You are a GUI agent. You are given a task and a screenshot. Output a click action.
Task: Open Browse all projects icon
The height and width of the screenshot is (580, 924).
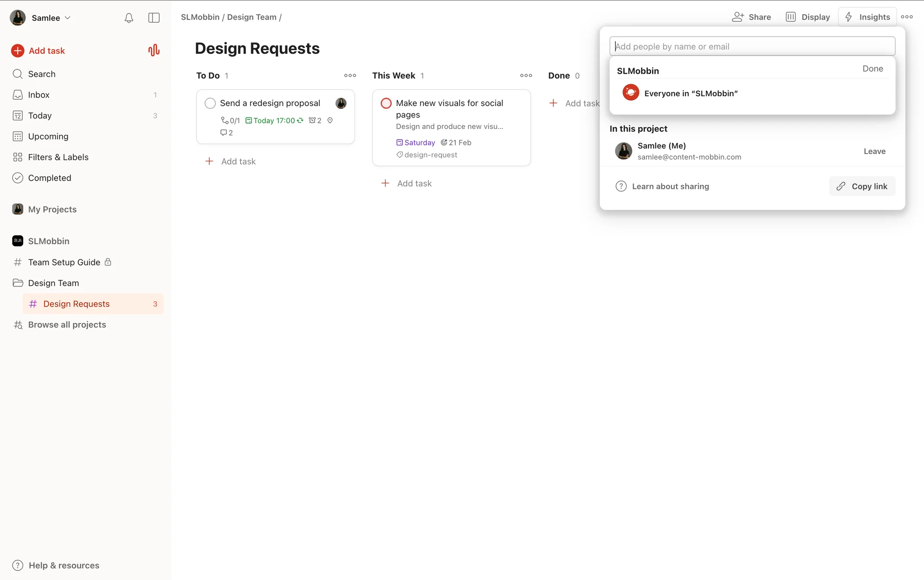pos(18,324)
